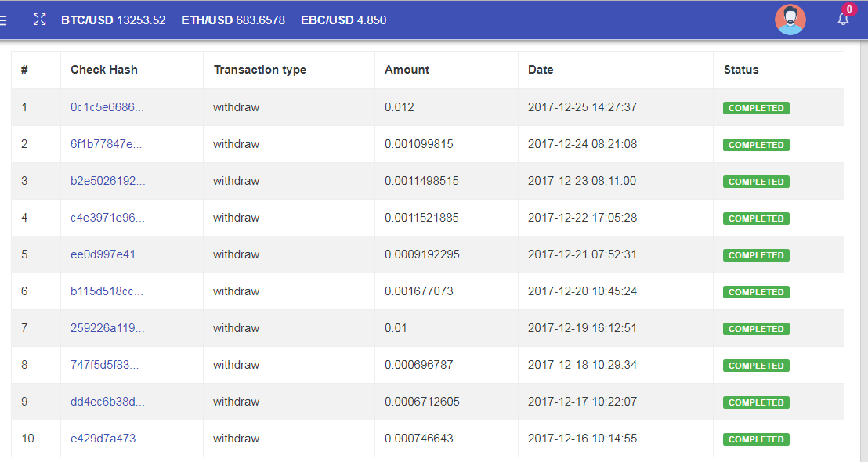Click the COMPLETED badge in row 7

pyautogui.click(x=755, y=329)
